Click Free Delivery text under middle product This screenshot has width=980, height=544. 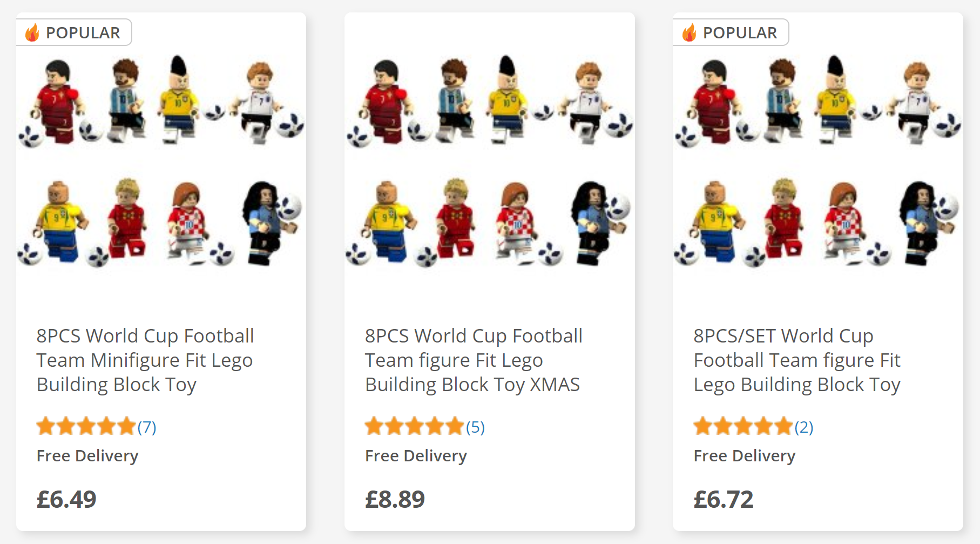pos(416,456)
